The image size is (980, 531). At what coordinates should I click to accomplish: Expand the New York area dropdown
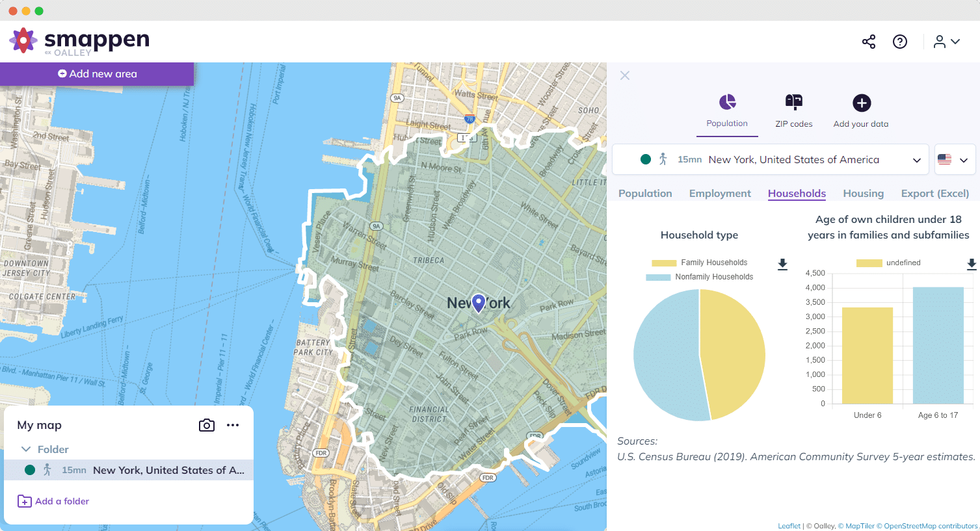(916, 159)
